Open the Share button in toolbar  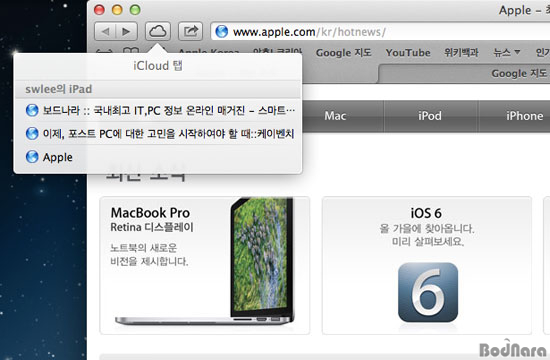190,31
